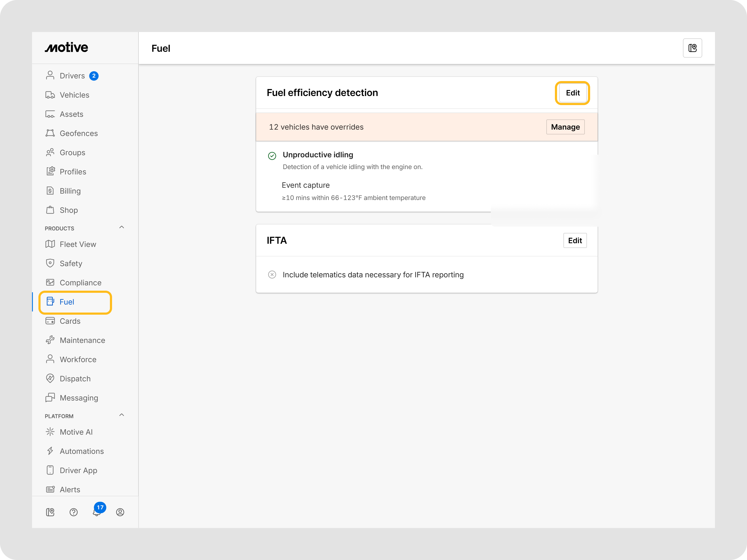Image resolution: width=747 pixels, height=560 pixels.
Task: Click the 'Fuel efficiency detection' card title
Action: (322, 93)
